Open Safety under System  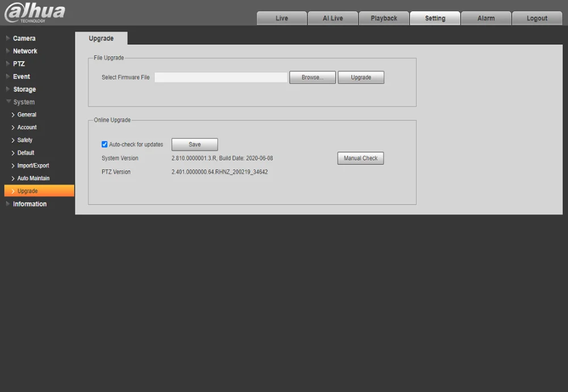click(24, 140)
